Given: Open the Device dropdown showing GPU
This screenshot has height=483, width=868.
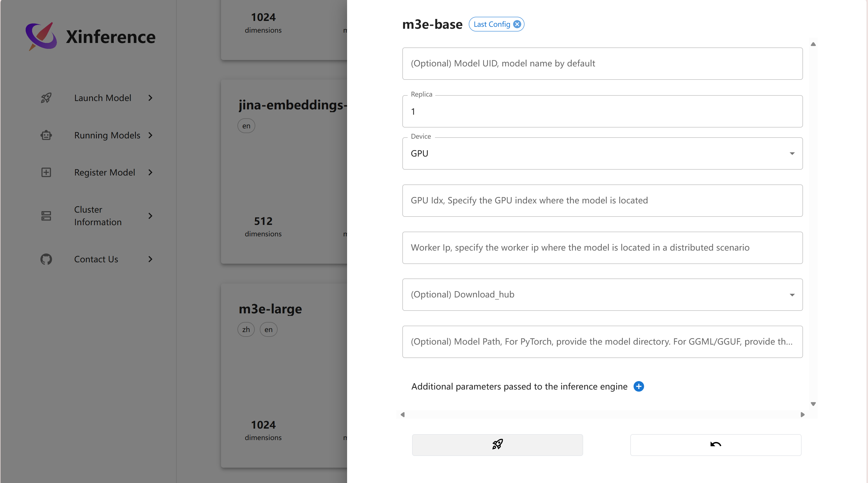Looking at the screenshot, I should (602, 153).
